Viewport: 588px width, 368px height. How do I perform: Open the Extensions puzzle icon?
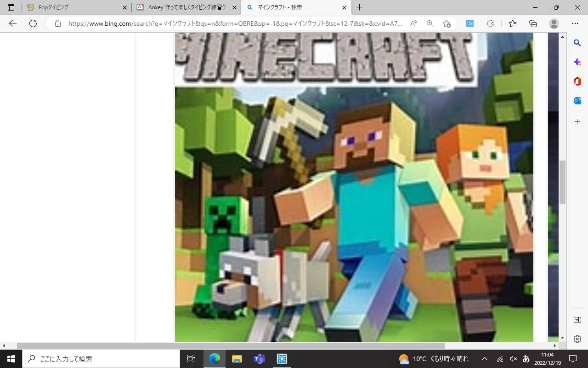[490, 23]
